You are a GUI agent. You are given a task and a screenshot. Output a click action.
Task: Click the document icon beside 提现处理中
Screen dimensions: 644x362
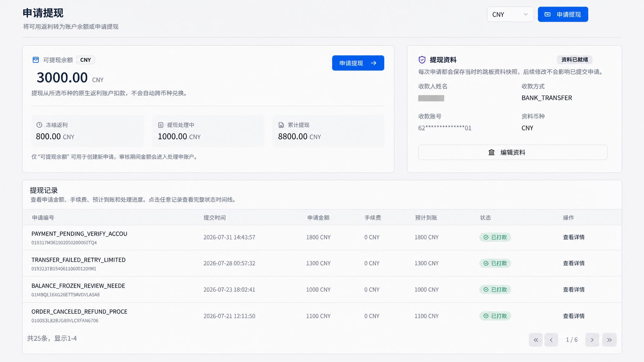(x=161, y=125)
